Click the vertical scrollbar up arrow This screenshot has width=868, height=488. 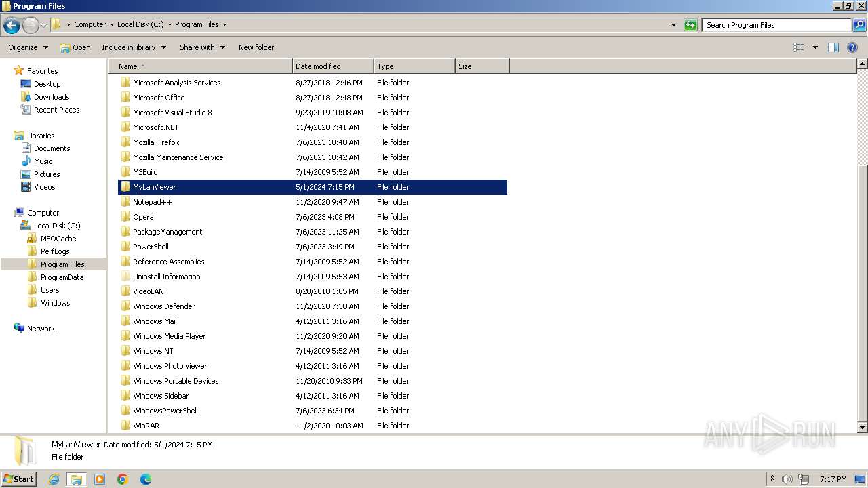click(x=862, y=64)
